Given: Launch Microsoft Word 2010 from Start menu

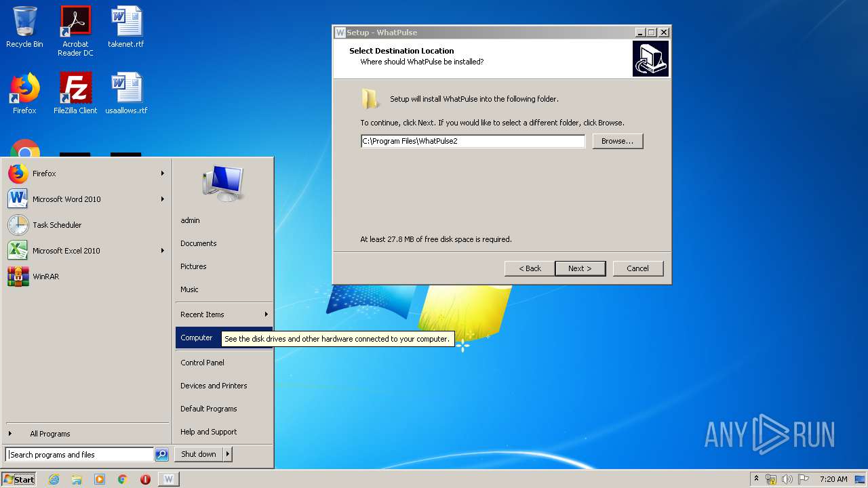Looking at the screenshot, I should [x=86, y=199].
